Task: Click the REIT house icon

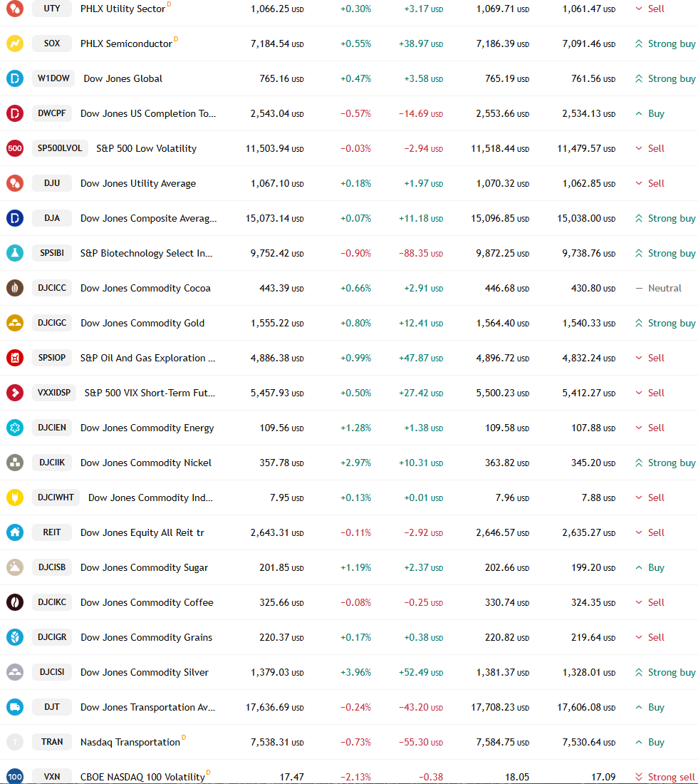Action: [x=15, y=532]
